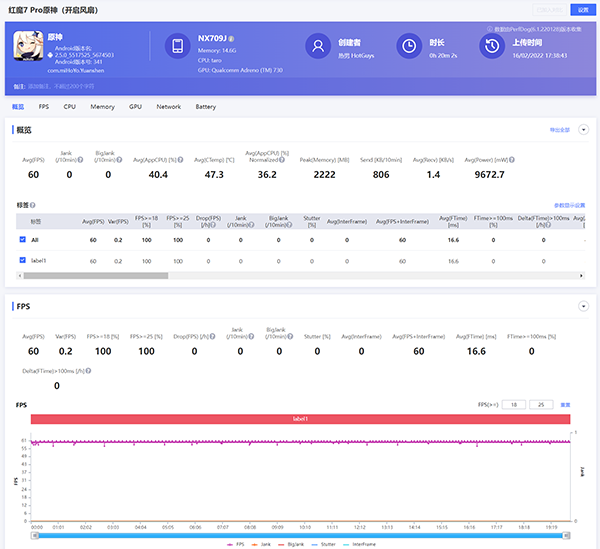Open help icon for Drop(FPS) table column
The image size is (600, 549).
tap(213, 225)
